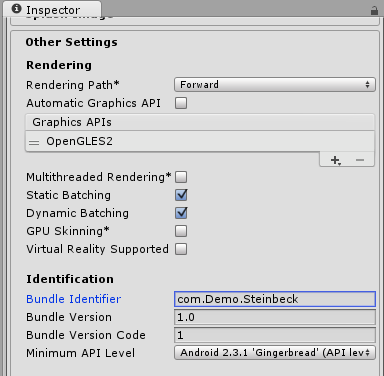Viewport: 384px width, 376px height.
Task: Click the Inspector lock icon
Action: [374, 11]
